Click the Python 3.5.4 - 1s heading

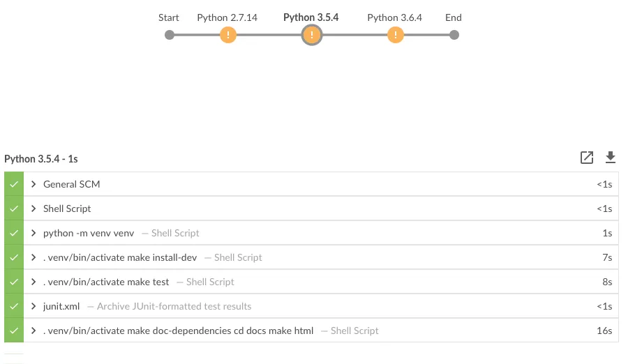click(x=41, y=159)
